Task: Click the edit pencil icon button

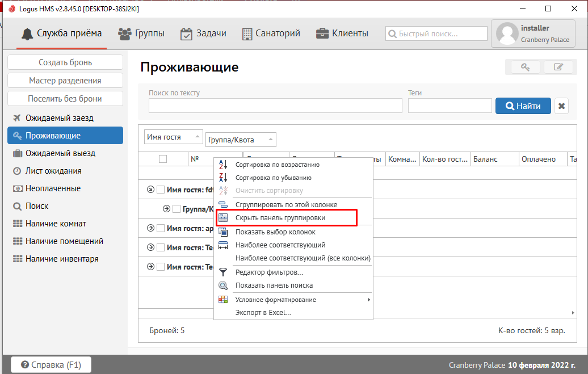Action: pos(558,67)
